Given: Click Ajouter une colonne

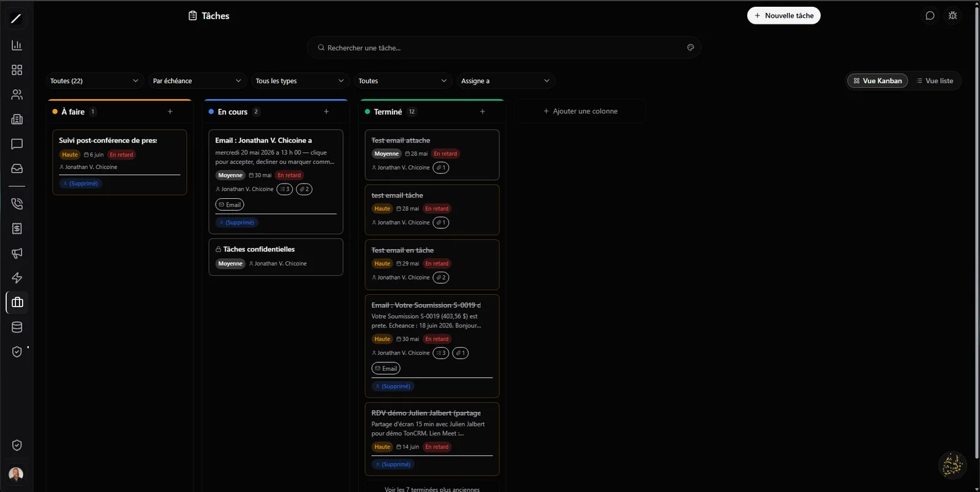Looking at the screenshot, I should point(580,111).
